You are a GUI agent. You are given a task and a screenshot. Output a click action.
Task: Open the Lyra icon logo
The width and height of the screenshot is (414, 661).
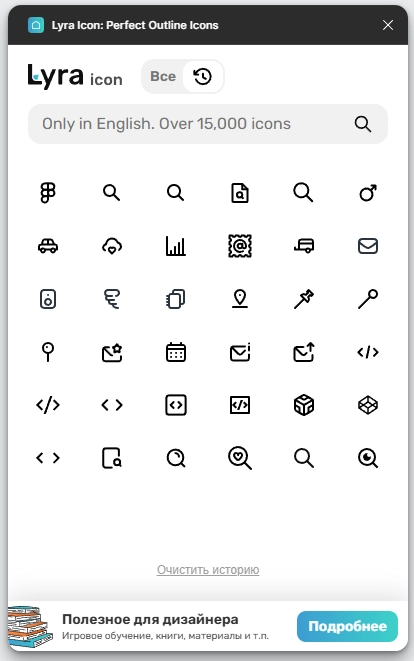[75, 77]
